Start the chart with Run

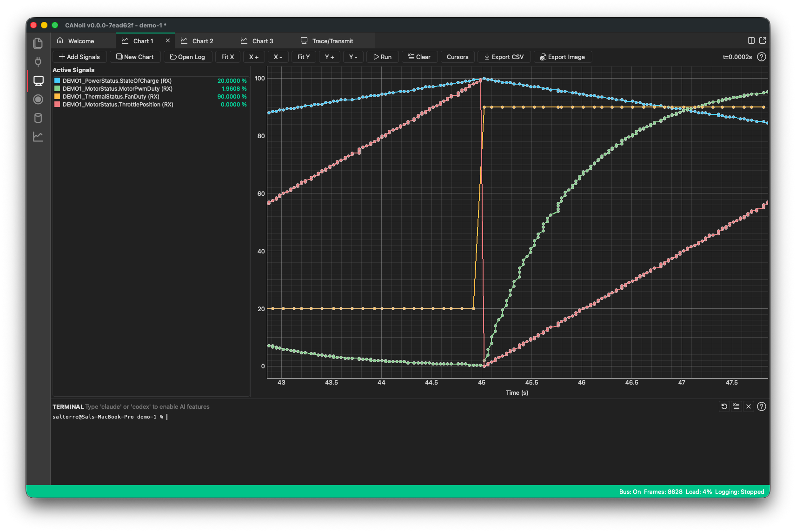click(x=383, y=57)
